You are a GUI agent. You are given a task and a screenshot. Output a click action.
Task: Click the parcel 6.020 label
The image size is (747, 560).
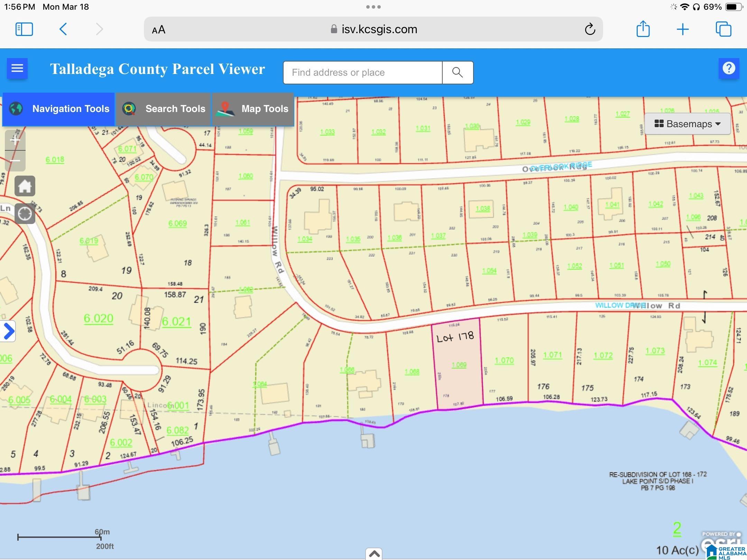pos(99,318)
